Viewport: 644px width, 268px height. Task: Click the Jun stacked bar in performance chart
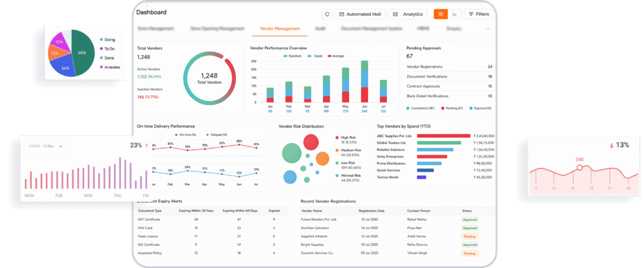pyautogui.click(x=364, y=81)
